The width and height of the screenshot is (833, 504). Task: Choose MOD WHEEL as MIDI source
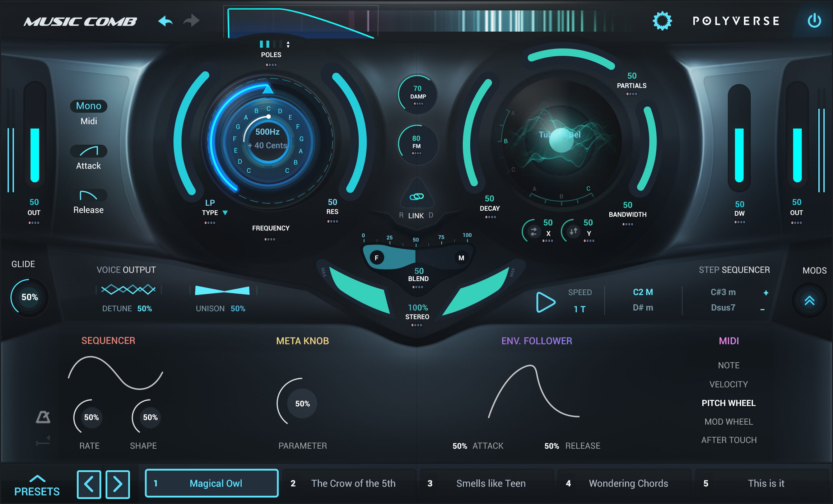(729, 422)
